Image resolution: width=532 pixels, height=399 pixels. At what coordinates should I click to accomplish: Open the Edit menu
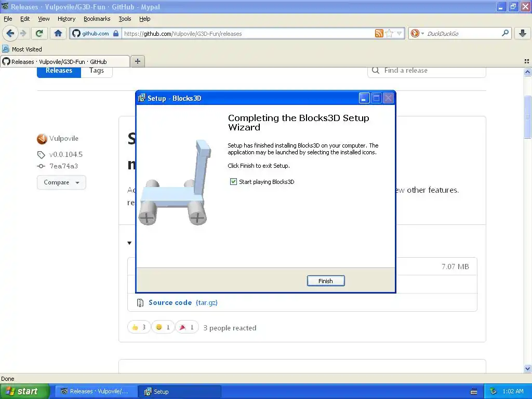(x=25, y=19)
